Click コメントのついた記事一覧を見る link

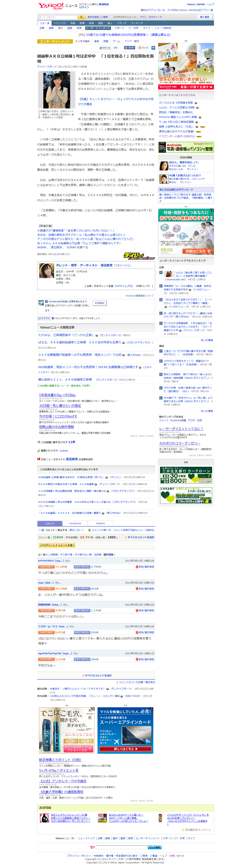tap(135, 682)
